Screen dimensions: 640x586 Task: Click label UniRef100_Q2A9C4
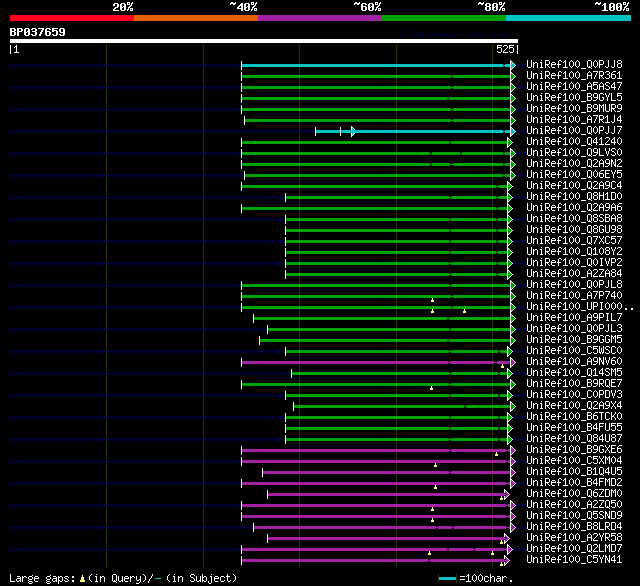tap(574, 186)
